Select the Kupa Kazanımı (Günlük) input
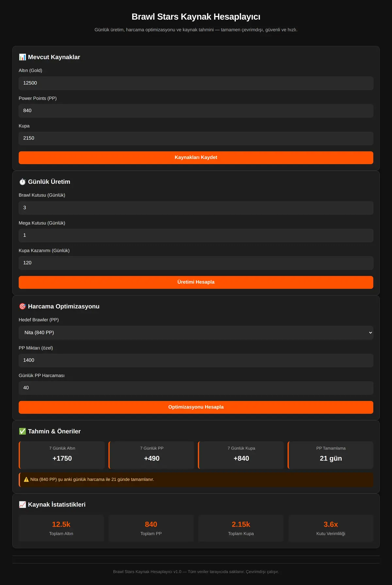Viewport: 392px width, 585px height. [x=196, y=263]
